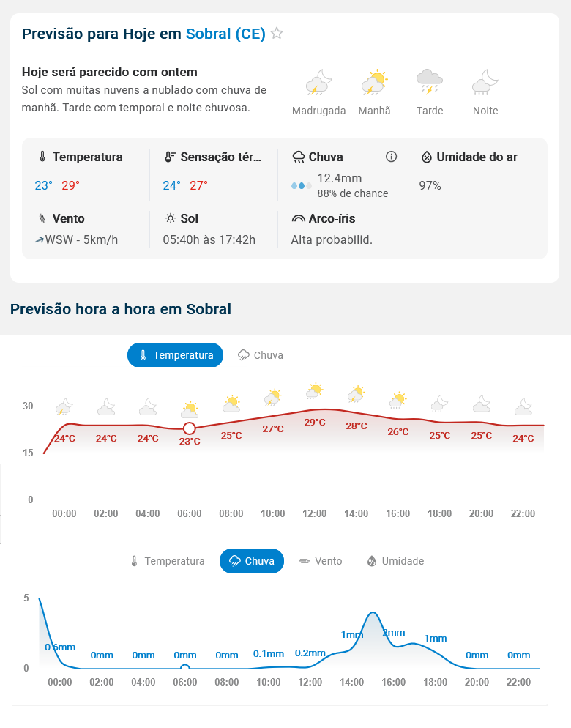
Task: Click the Noite rainy moon icon
Action: click(x=485, y=83)
